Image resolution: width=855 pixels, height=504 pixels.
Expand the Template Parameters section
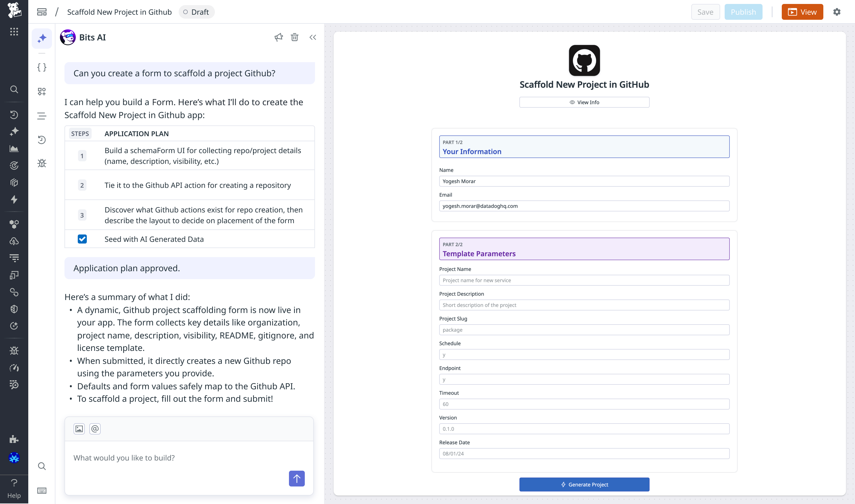tap(584, 249)
